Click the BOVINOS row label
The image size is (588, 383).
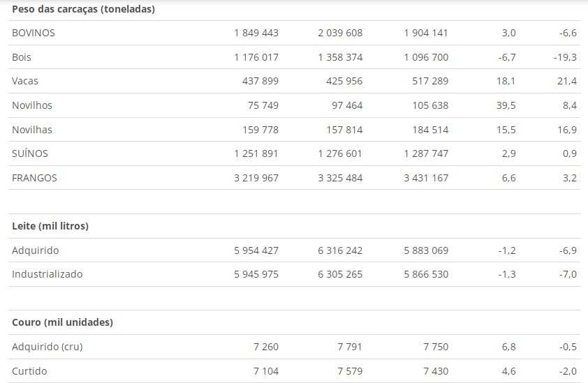(x=34, y=33)
